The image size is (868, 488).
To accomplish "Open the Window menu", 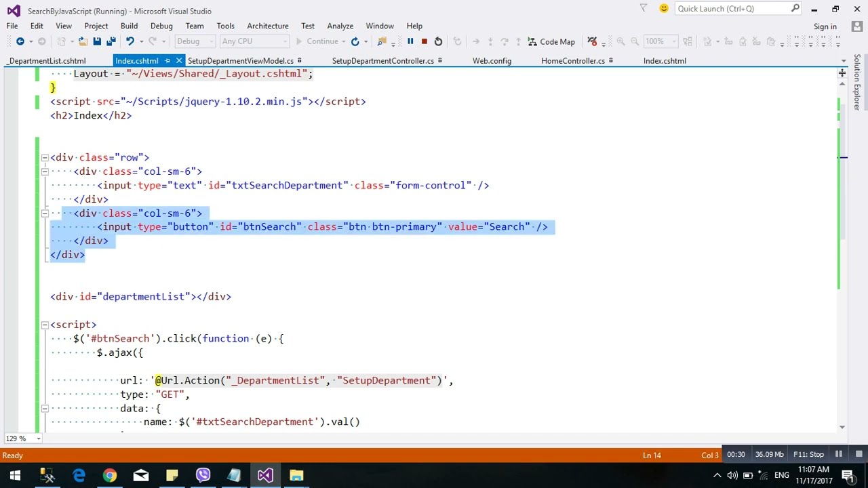I will pos(380,26).
